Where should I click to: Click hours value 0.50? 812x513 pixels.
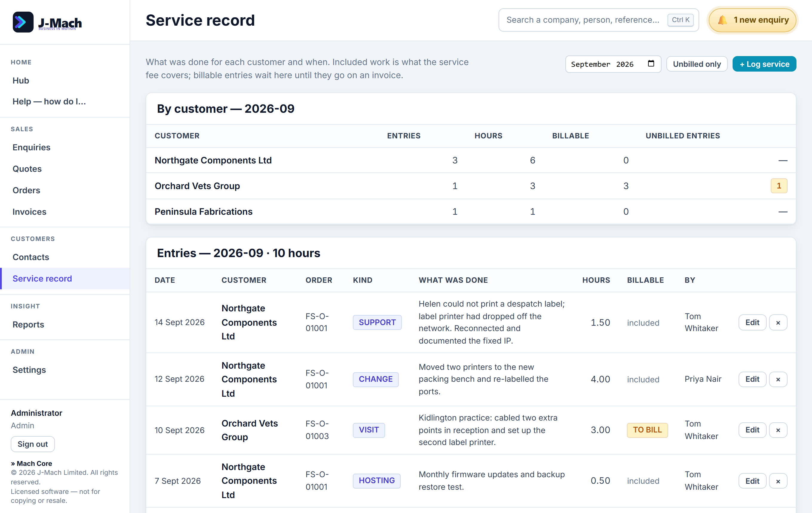tap(600, 481)
